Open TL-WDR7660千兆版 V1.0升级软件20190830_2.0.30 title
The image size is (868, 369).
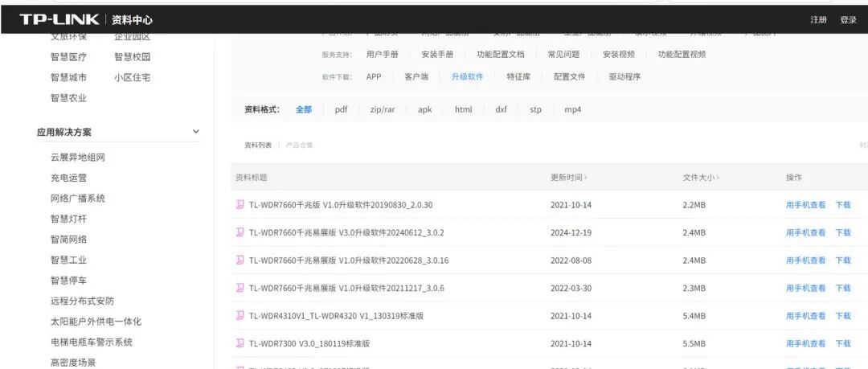click(341, 205)
